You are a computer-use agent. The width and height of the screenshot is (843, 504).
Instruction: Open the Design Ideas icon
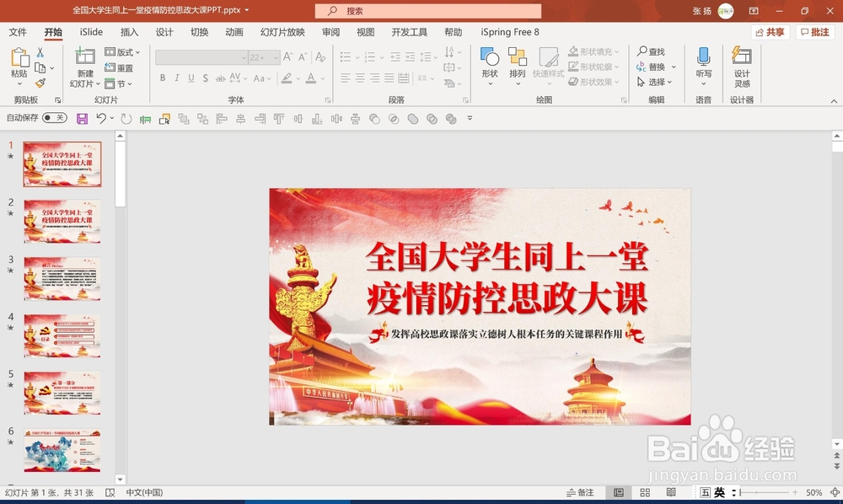coord(742,56)
